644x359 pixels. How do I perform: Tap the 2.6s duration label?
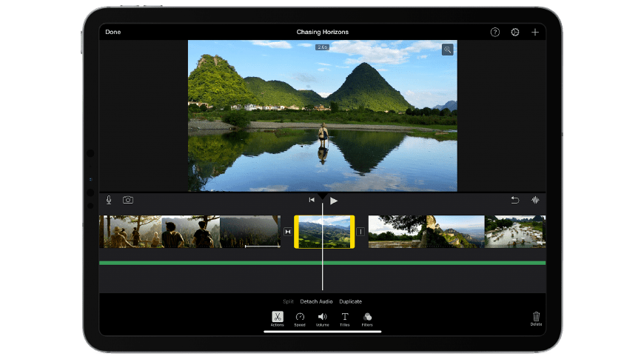pos(323,47)
